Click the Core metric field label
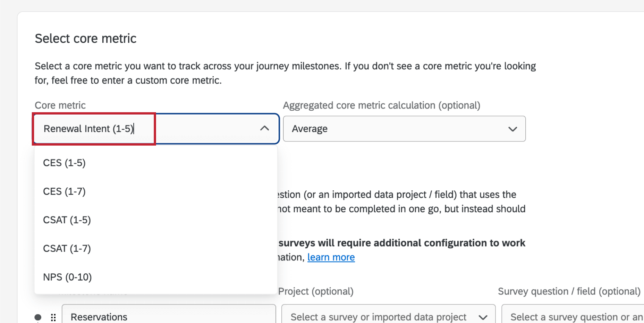 [x=60, y=105]
